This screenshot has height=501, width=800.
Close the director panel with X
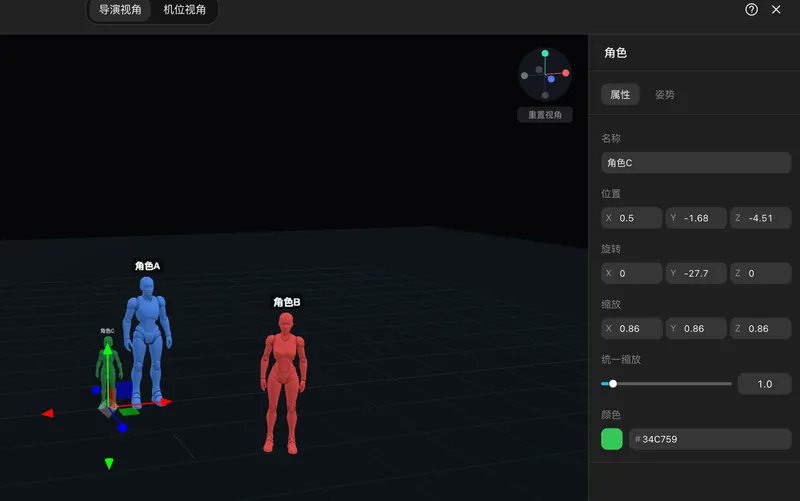(x=776, y=10)
